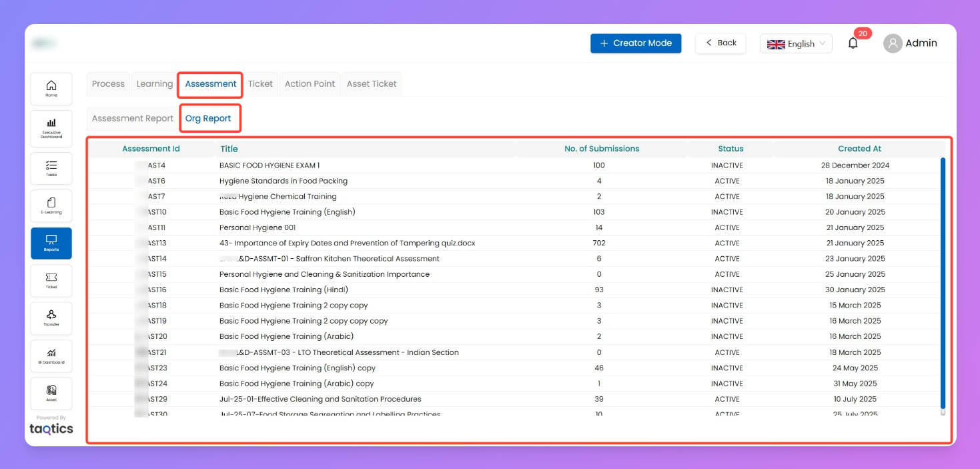Viewport: 980px width, 469px height.
Task: Click the Admin user avatar
Action: click(x=892, y=43)
